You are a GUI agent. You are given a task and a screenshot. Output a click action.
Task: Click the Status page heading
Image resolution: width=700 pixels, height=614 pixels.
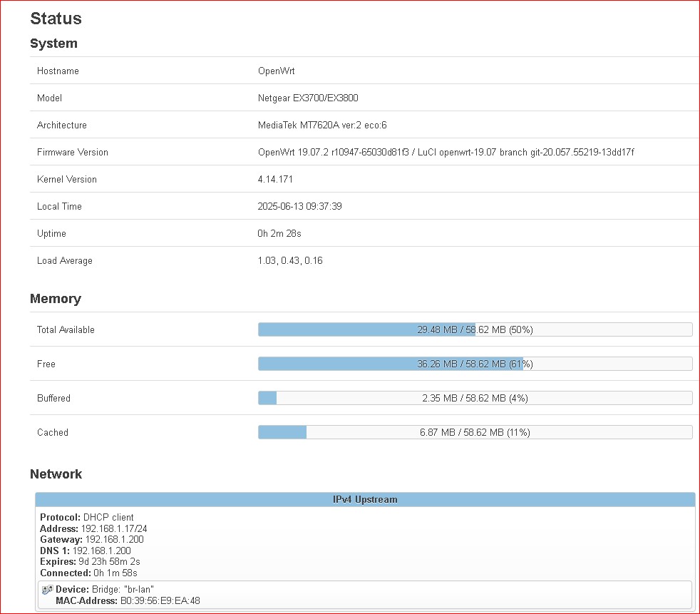(56, 19)
